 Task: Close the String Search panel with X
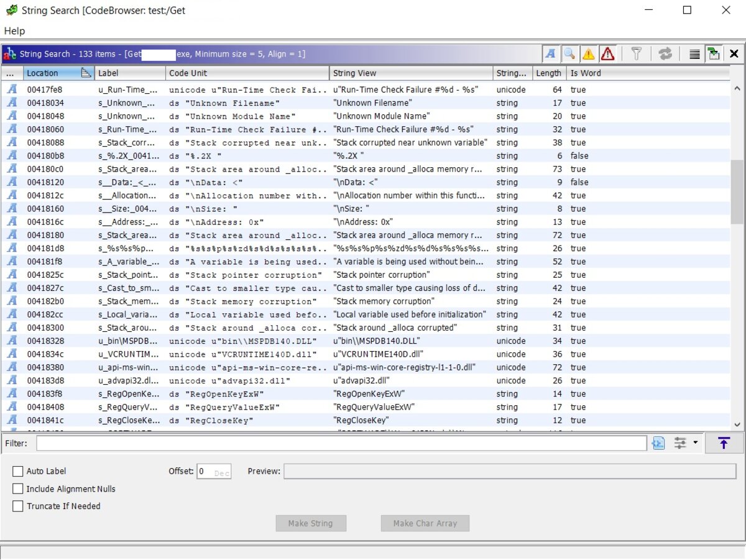[x=734, y=54]
